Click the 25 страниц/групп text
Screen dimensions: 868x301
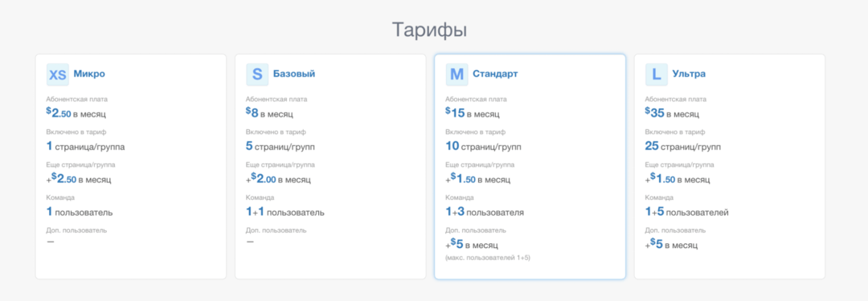pos(683,147)
